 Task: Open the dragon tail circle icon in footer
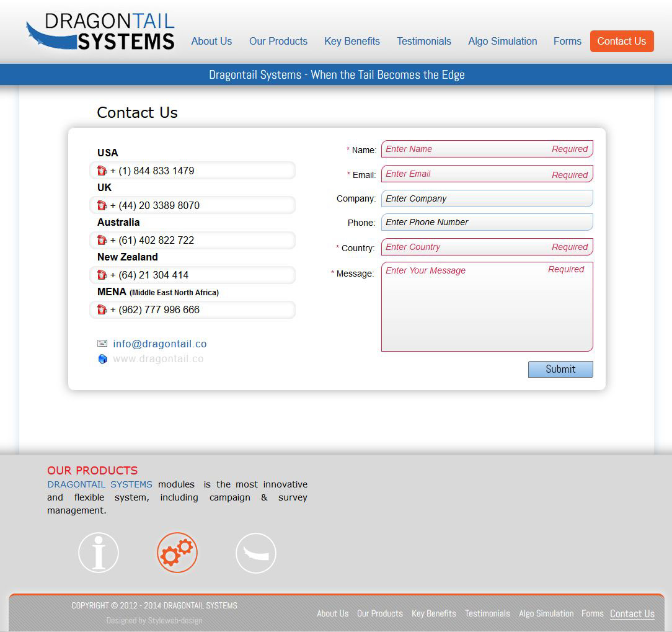(x=256, y=553)
